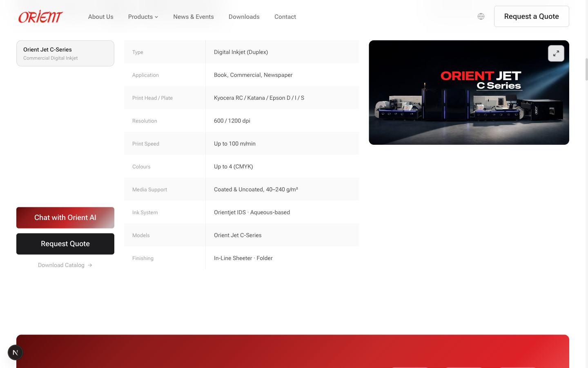Click the Request a Quote header button
The image size is (588, 368).
(x=531, y=16)
